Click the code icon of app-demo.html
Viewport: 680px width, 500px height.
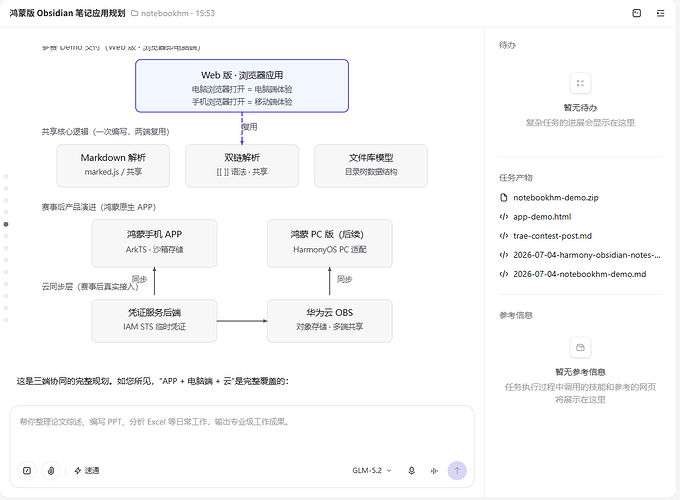pos(503,217)
